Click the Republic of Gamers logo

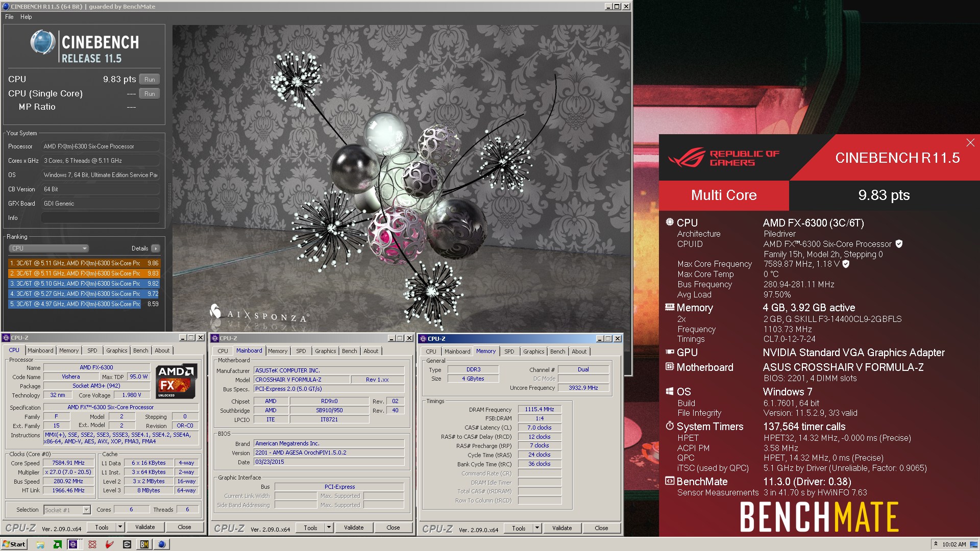pyautogui.click(x=724, y=158)
